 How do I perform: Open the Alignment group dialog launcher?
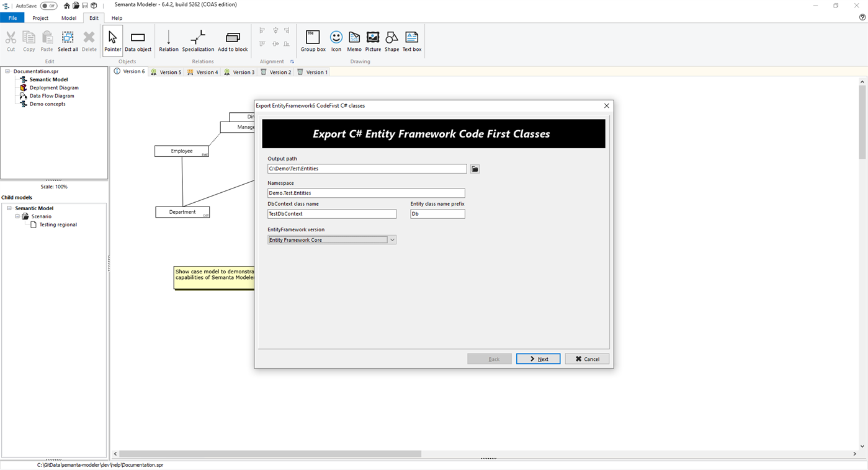tap(292, 61)
